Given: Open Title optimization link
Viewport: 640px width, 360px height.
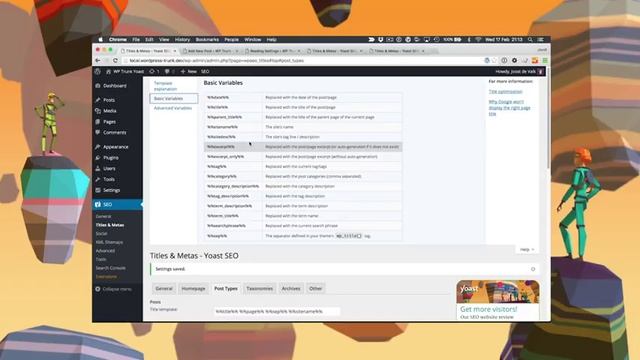Looking at the screenshot, I should (505, 91).
